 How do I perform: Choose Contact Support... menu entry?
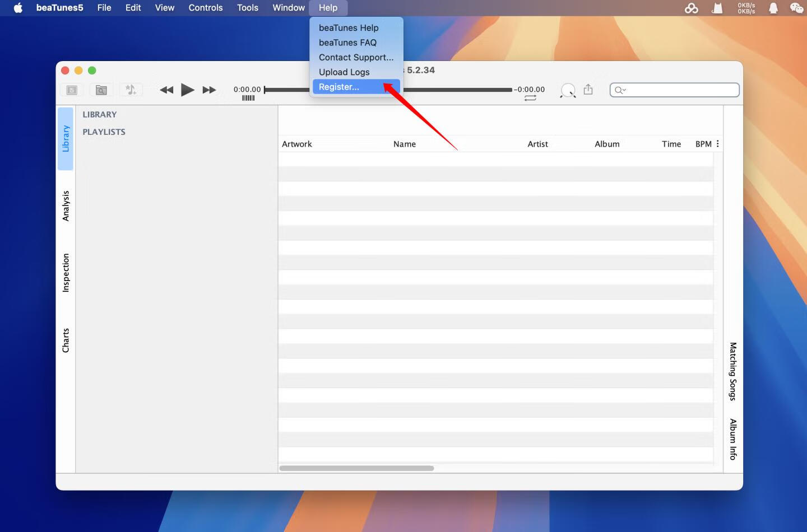pos(356,57)
